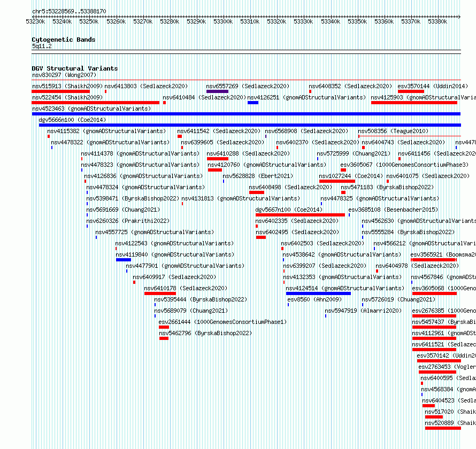Viewport: 476px width, 449px height.
Task: Click the 5q11.2 cytogenetic band label
Action: (42, 46)
